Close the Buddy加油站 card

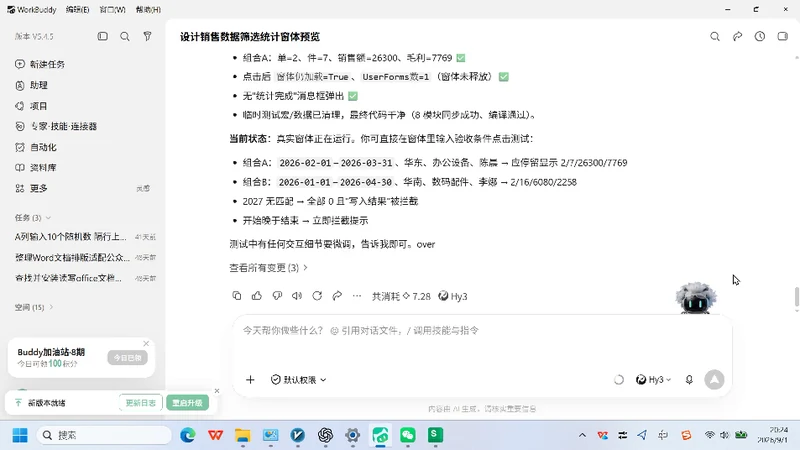(x=146, y=344)
